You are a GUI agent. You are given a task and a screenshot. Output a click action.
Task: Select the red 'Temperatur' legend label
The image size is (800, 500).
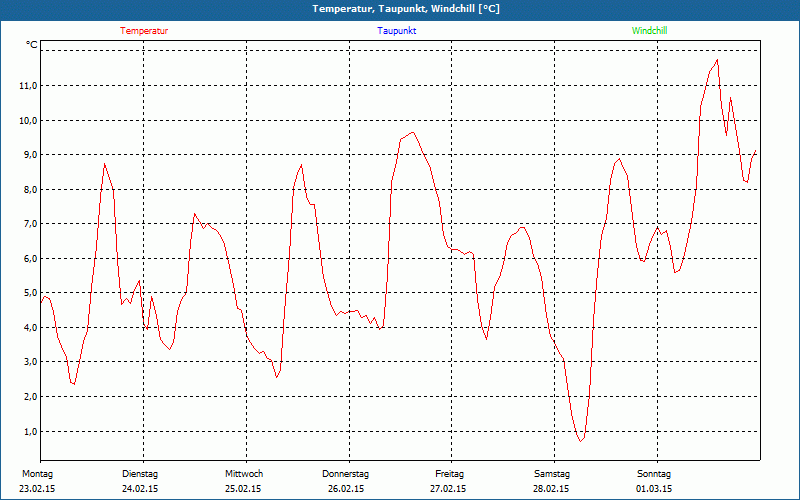pyautogui.click(x=144, y=31)
